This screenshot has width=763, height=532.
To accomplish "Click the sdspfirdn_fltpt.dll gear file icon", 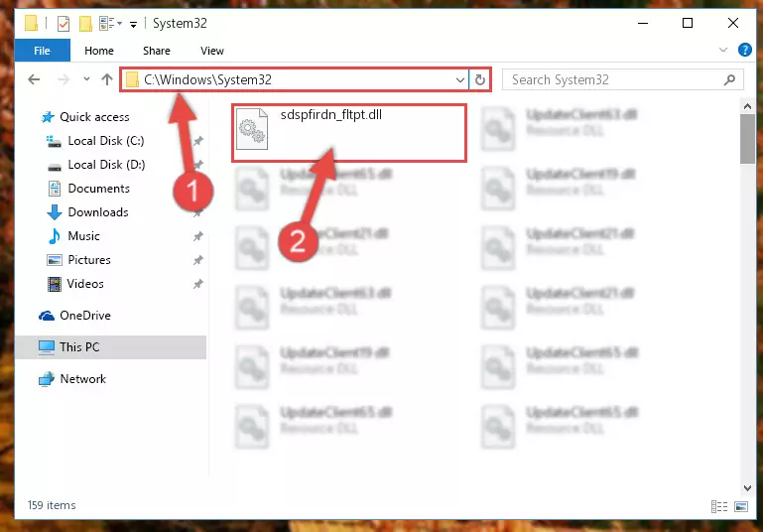I will 252,129.
